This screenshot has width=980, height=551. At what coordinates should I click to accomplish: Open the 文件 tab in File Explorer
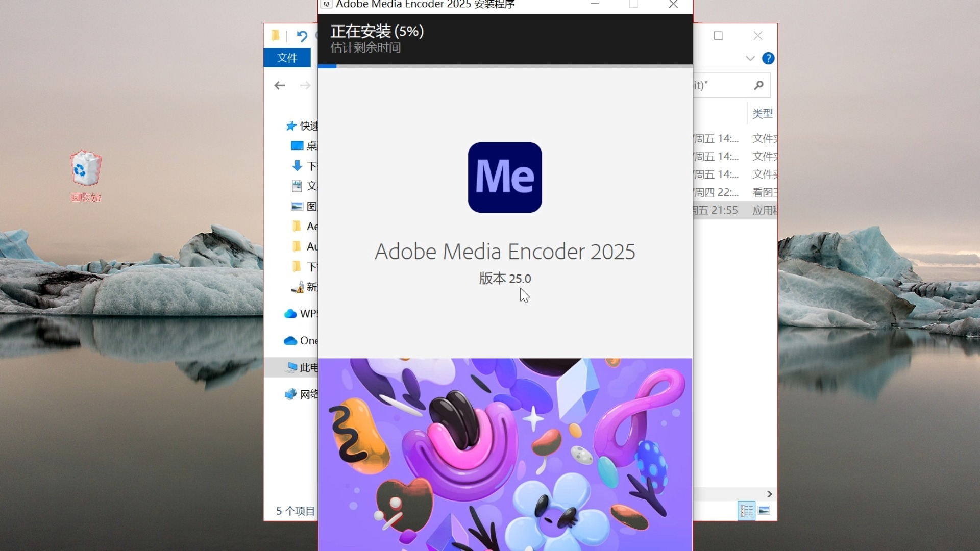[x=287, y=58]
